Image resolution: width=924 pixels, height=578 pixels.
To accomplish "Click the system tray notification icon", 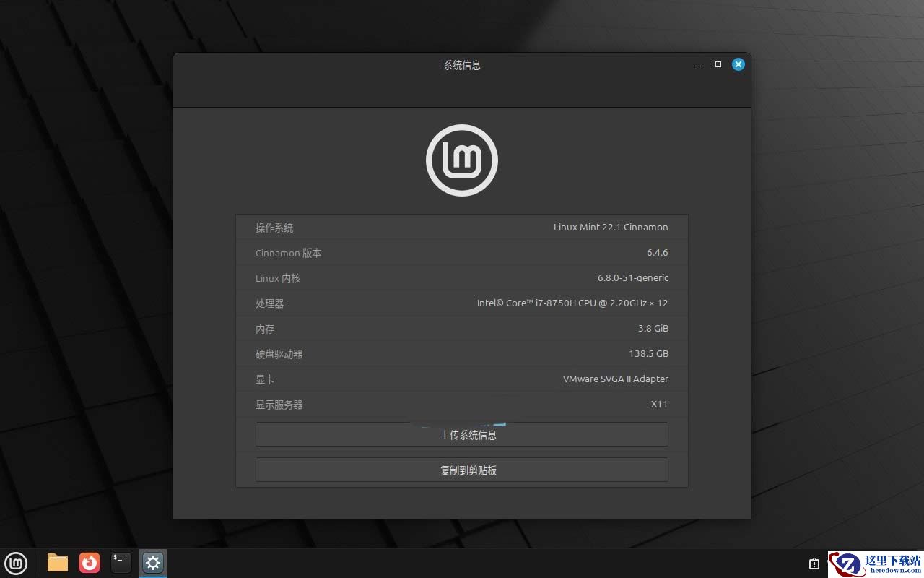I will coord(814,564).
